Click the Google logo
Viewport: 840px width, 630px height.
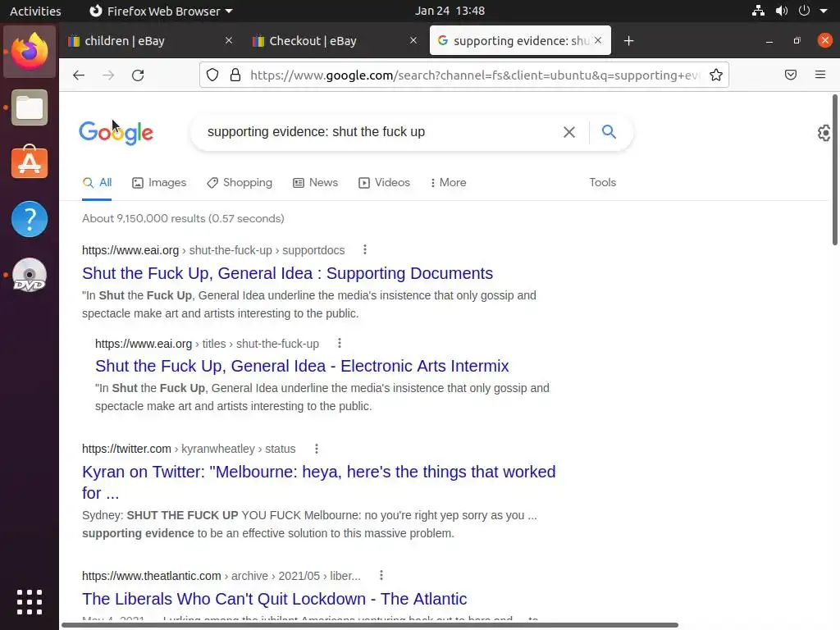click(x=116, y=132)
